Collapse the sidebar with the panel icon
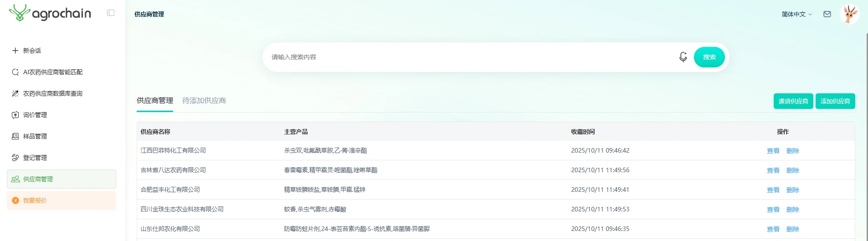 click(x=111, y=13)
